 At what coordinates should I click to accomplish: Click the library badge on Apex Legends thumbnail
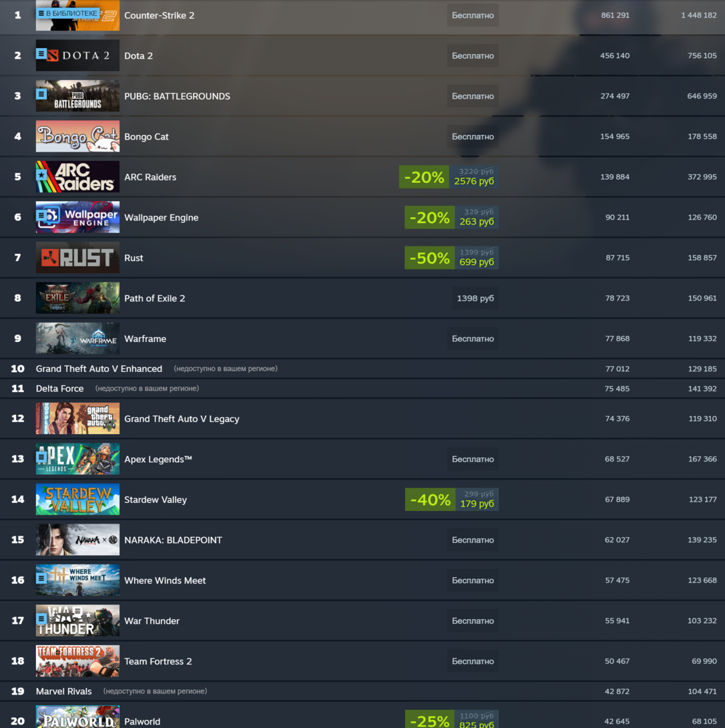pyautogui.click(x=41, y=458)
